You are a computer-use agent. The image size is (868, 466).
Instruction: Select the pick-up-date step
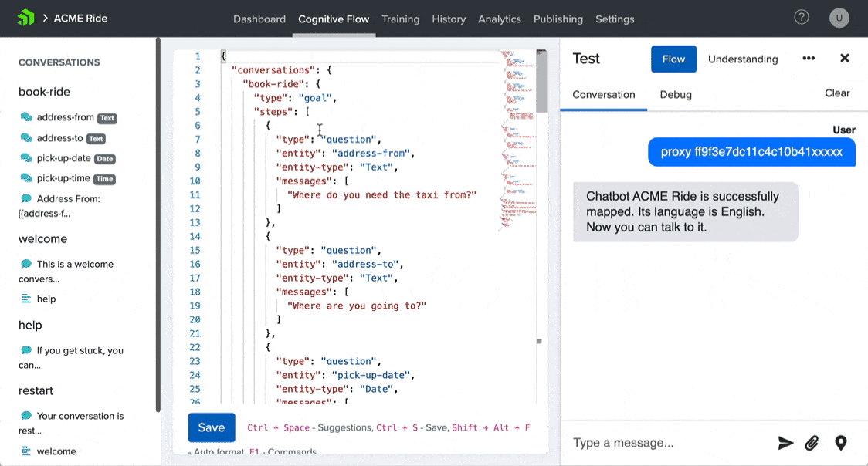click(63, 158)
